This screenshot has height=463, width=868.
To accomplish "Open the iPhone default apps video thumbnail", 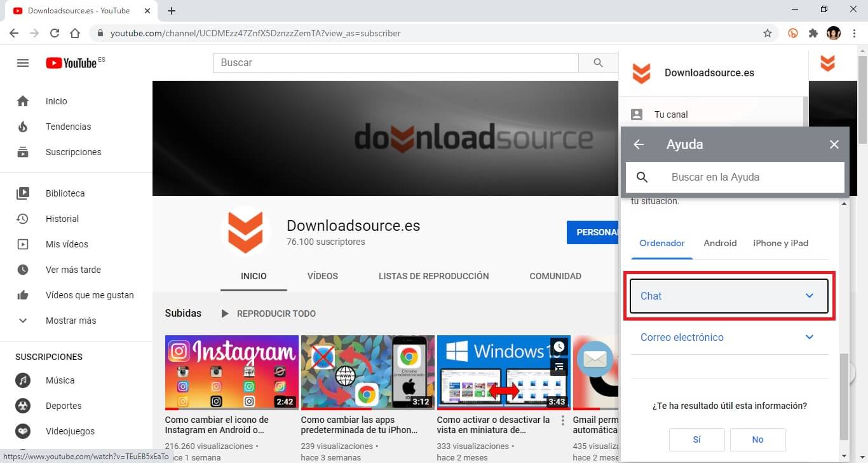I will click(367, 373).
